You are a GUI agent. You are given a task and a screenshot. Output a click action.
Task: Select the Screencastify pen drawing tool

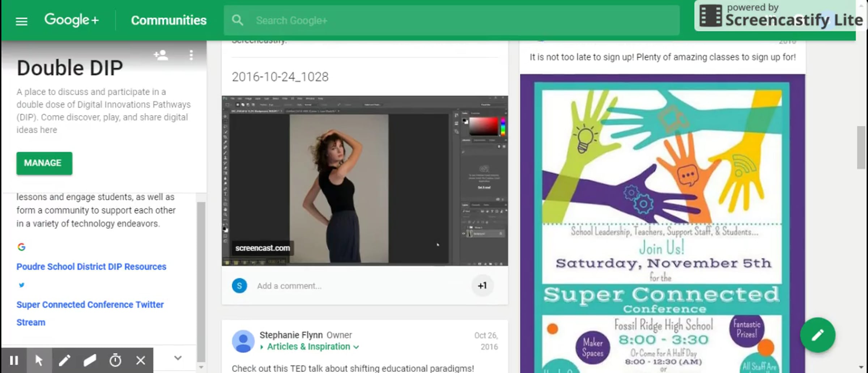click(x=64, y=360)
